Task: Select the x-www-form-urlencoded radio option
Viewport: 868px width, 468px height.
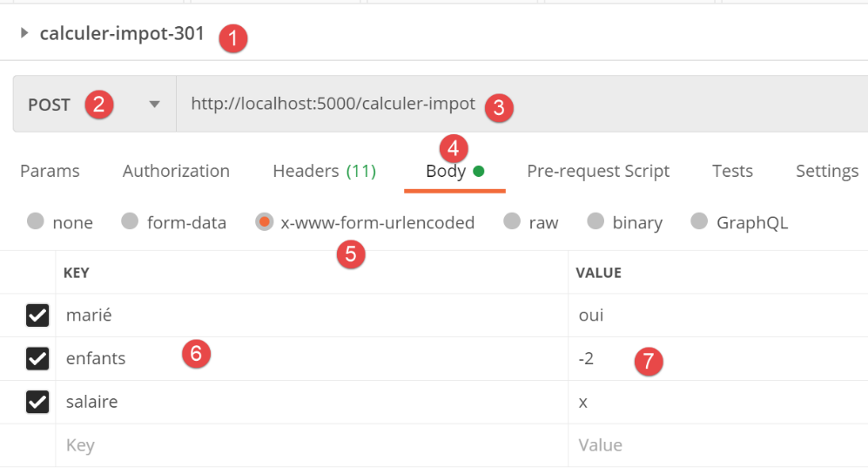Action: [x=265, y=222]
